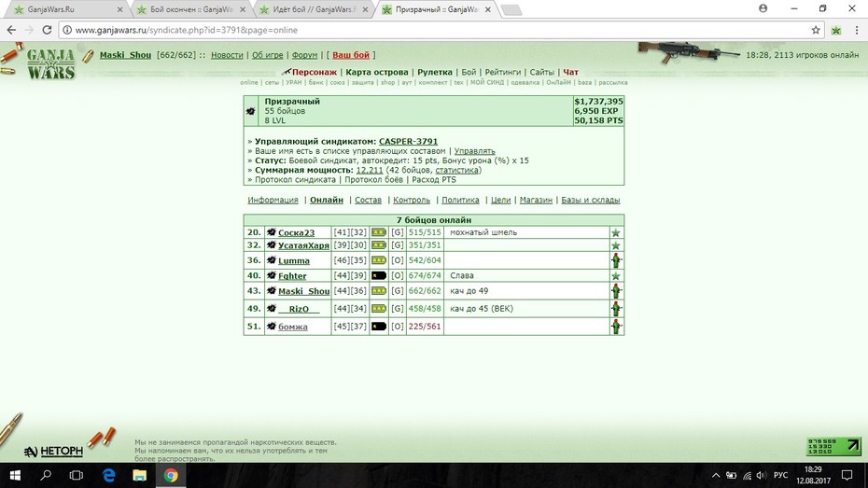This screenshot has height=488, width=868.
Task: Show hidden system tray icons
Action: (716, 475)
